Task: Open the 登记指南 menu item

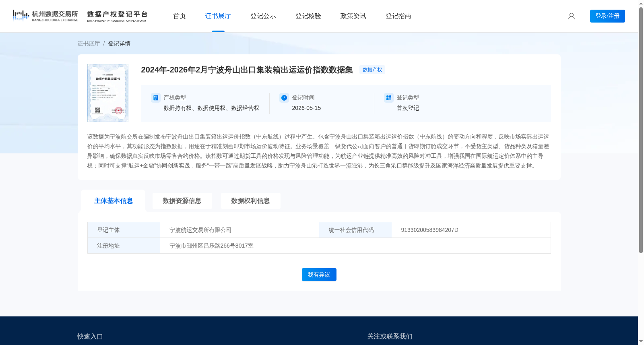Action: coord(398,16)
